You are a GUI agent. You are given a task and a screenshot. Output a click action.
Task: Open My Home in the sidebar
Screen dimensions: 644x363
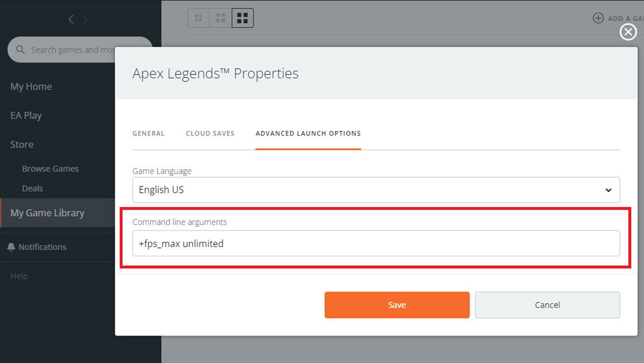pyautogui.click(x=31, y=87)
